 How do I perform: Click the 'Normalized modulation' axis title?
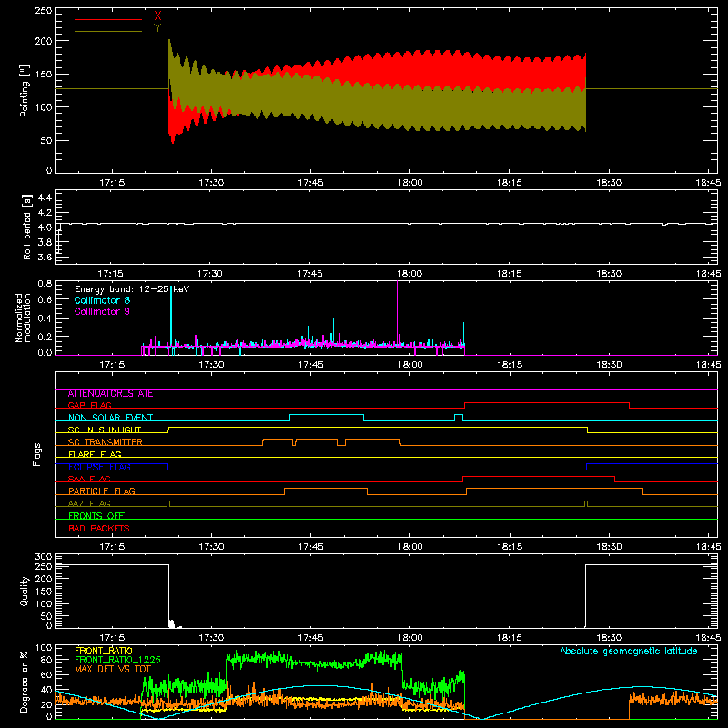click(24, 318)
